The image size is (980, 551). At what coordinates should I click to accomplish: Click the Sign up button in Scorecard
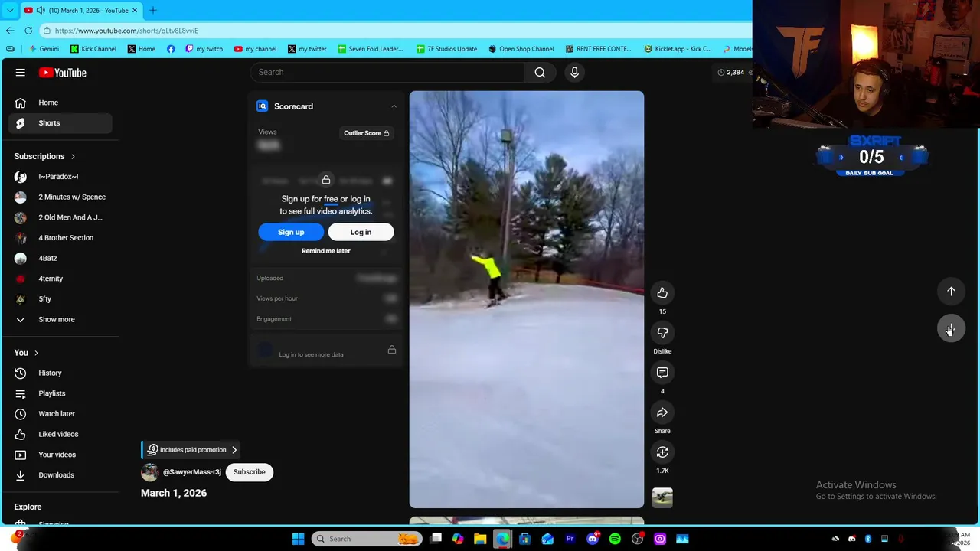(291, 232)
